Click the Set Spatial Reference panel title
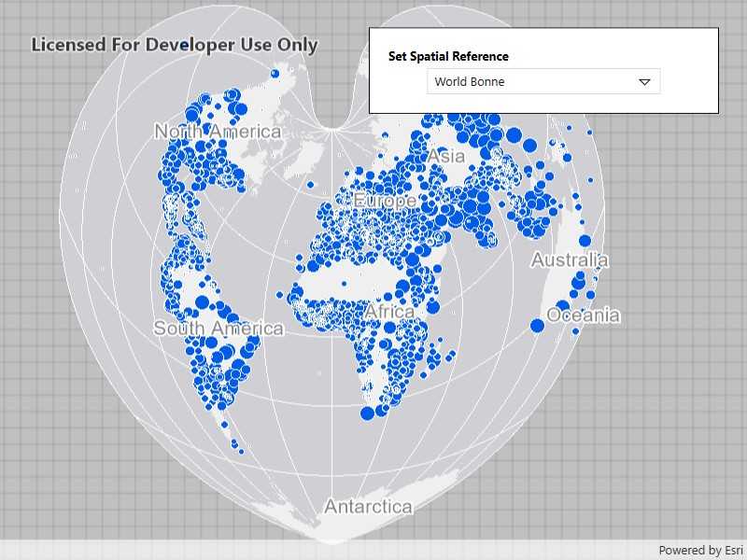 [449, 55]
